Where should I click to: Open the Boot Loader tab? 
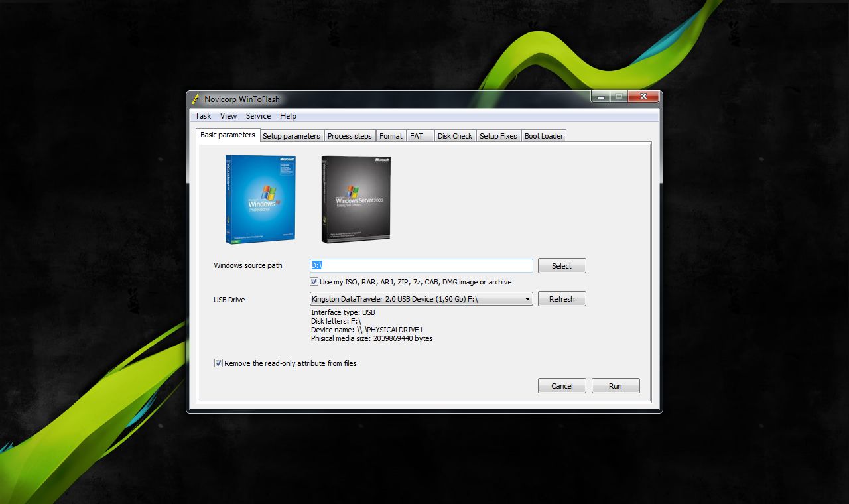click(544, 136)
